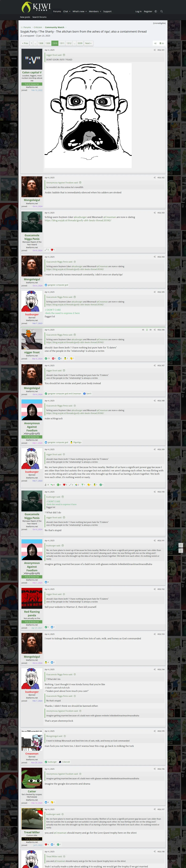This screenshot has height=868, width=186.
Task: Click the [Unintelligible] label at top right
Action: [159, 23]
